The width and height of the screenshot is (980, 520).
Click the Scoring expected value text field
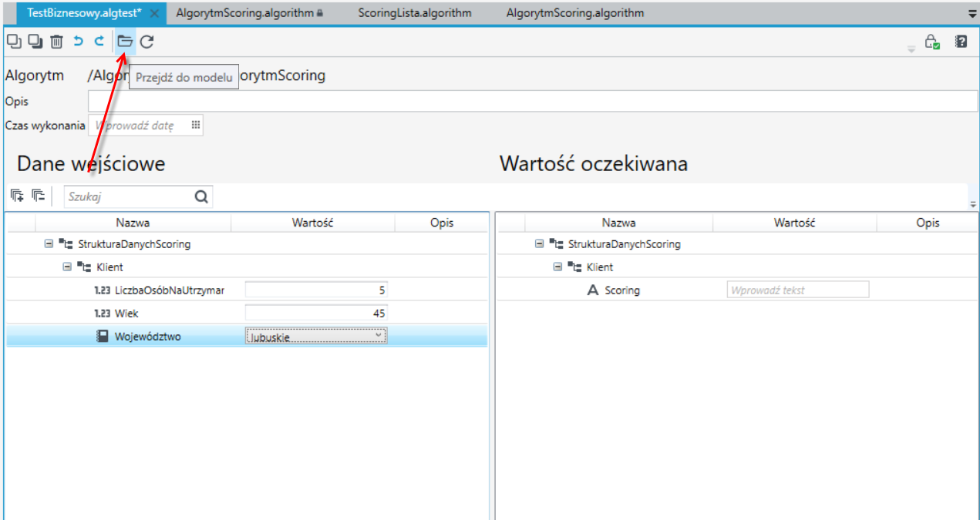(798, 290)
